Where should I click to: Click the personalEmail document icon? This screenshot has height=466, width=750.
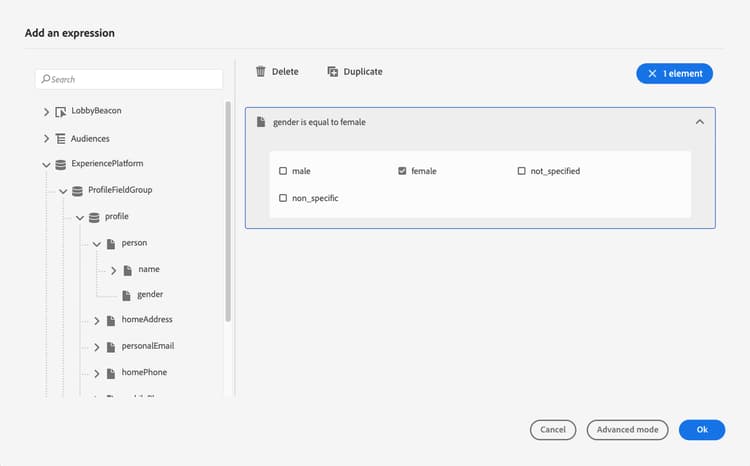click(111, 347)
